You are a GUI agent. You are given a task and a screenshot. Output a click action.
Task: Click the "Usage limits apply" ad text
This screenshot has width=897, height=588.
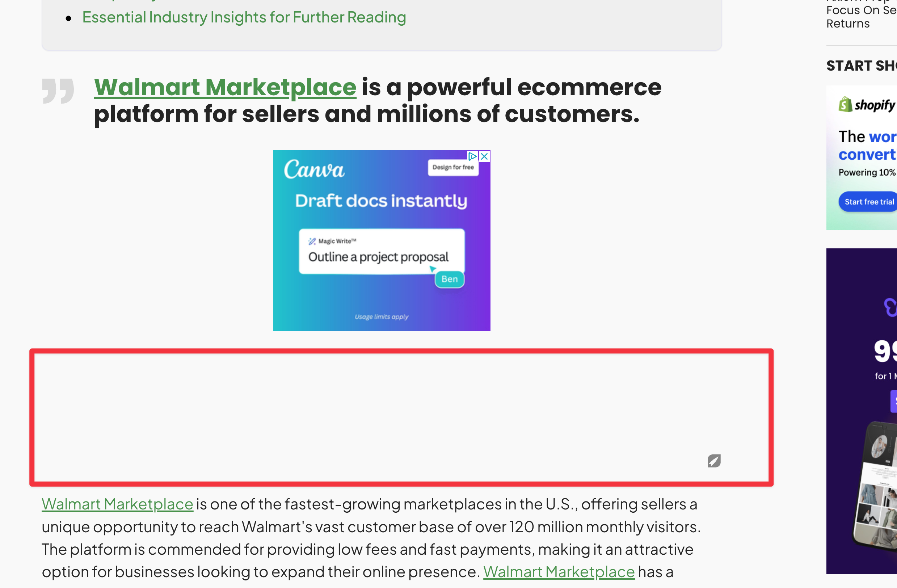coord(382,317)
